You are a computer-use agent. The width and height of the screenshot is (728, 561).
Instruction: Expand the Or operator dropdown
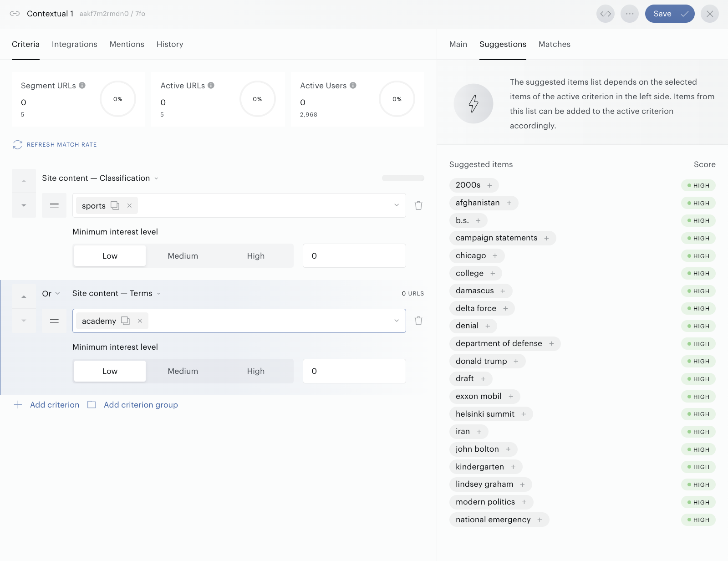[x=51, y=294]
